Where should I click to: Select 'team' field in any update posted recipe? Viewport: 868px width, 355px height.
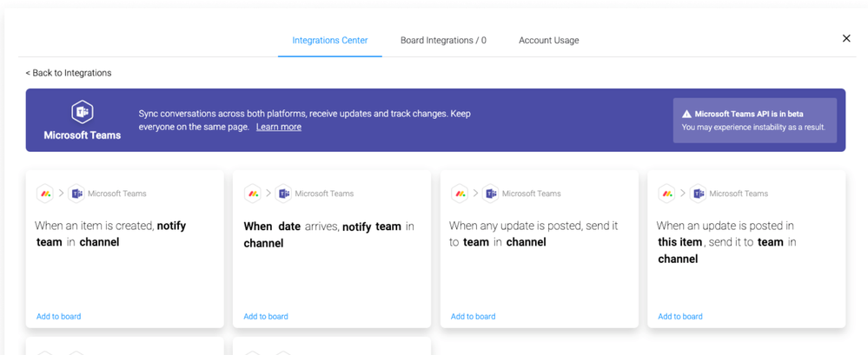tap(476, 242)
